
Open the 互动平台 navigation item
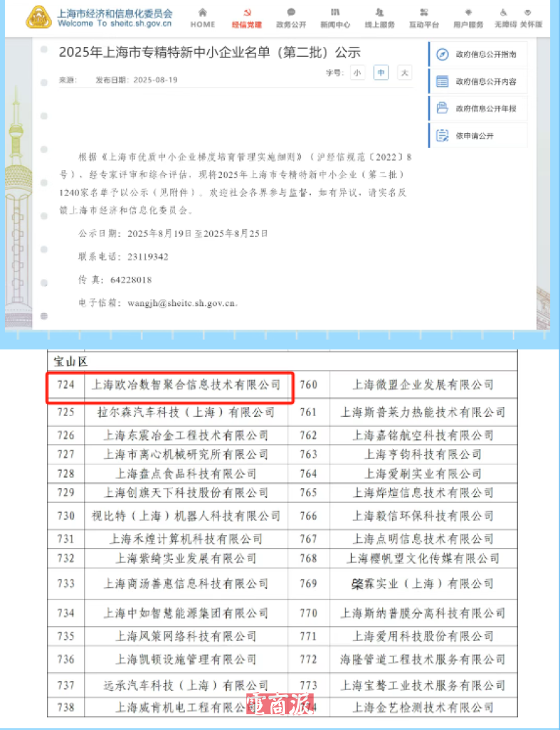pyautogui.click(x=423, y=19)
